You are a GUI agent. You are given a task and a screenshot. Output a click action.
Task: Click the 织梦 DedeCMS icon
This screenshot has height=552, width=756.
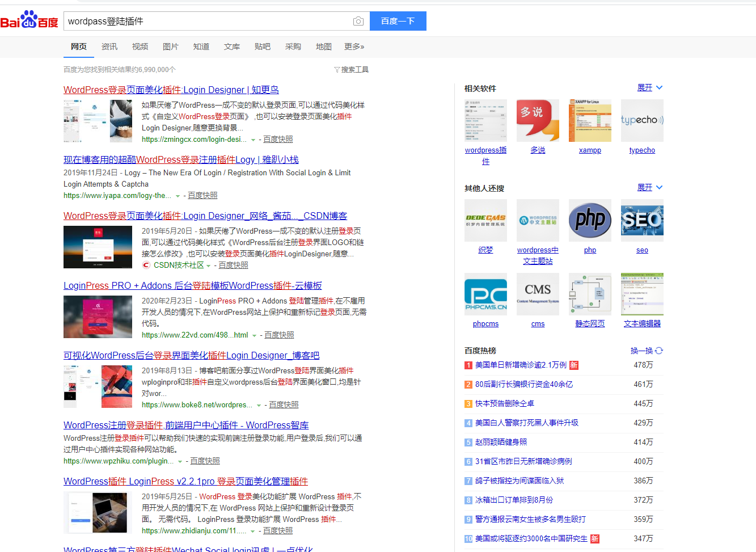[485, 220]
